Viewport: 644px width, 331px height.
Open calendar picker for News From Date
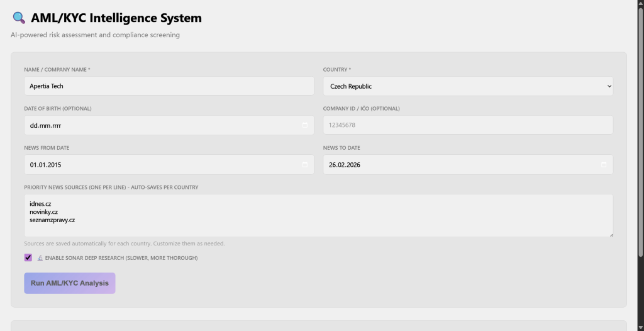(305, 165)
